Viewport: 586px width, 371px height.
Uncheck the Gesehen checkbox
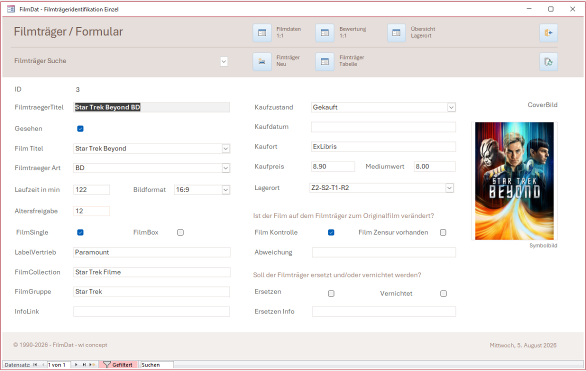[x=80, y=129]
